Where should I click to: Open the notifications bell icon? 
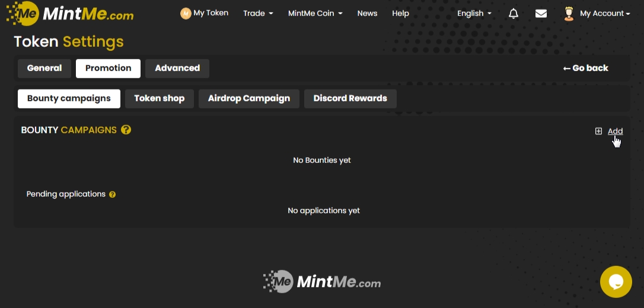click(x=514, y=13)
